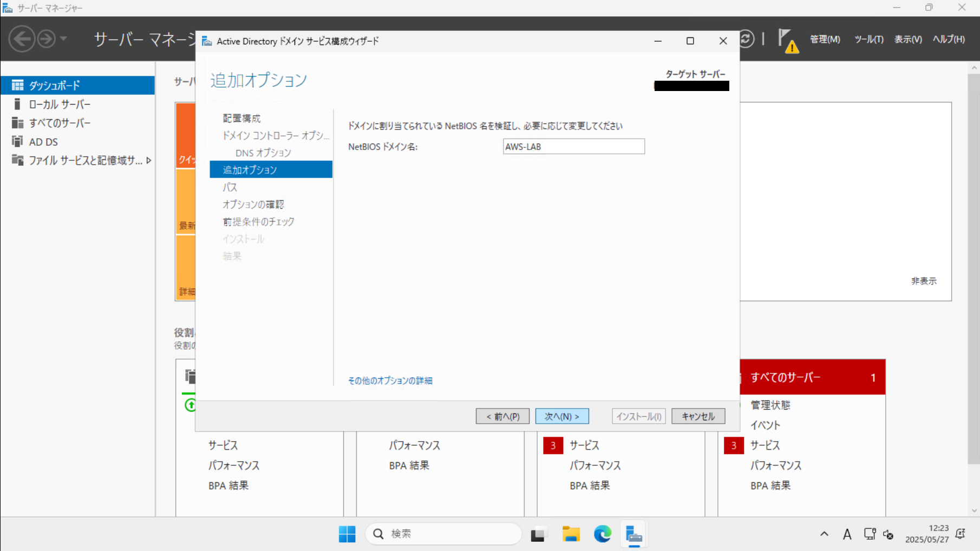The height and width of the screenshot is (551, 980).
Task: Click the IME input mode A indicator
Action: point(847,535)
